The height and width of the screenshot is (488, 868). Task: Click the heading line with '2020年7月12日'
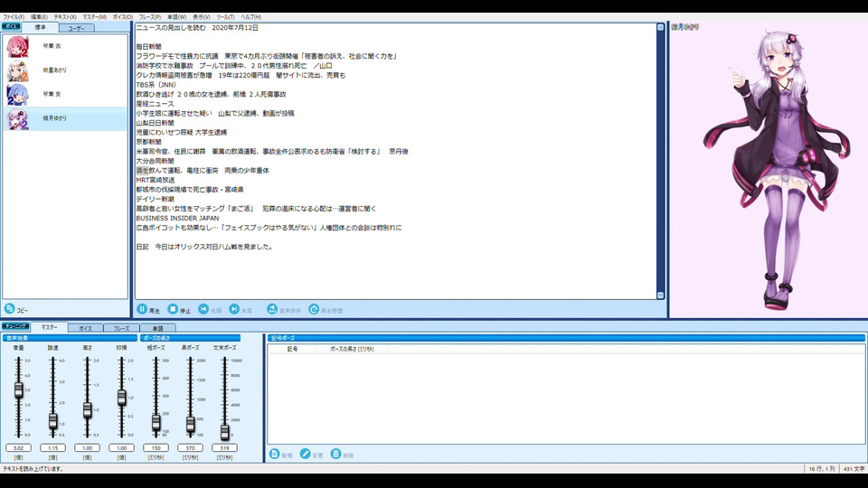point(198,28)
